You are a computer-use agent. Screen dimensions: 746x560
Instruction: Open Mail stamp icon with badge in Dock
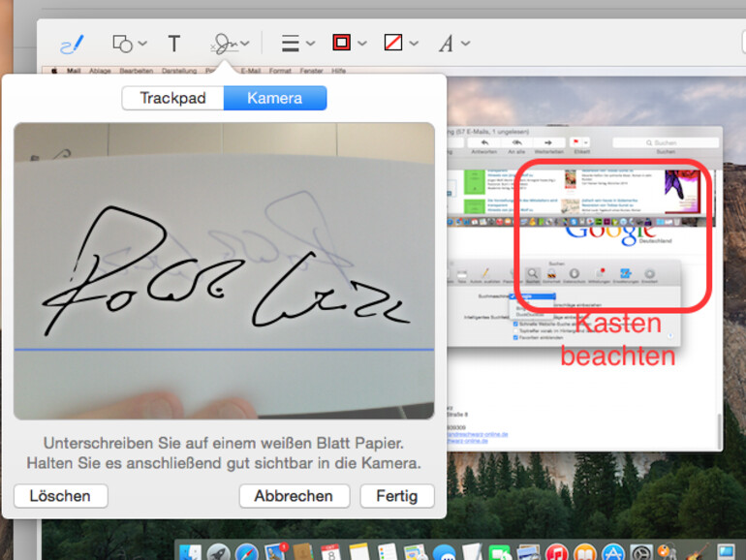point(276,552)
